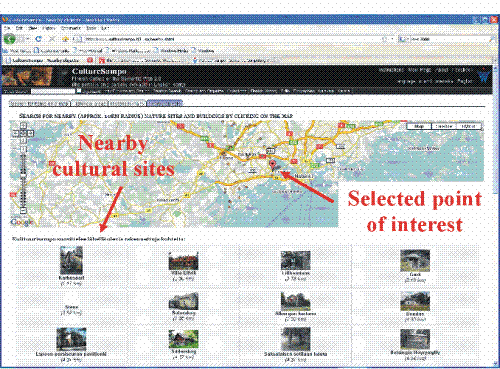Pan the map up with the arrow control
This screenshot has height=369, width=500.
click(23, 126)
